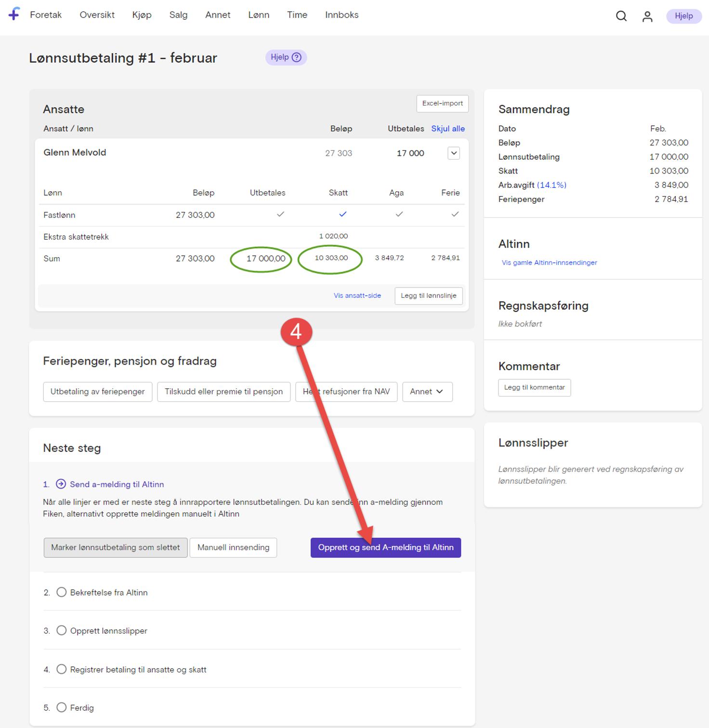Toggle Ferie checkmark on the Fastlønn row
Screen dimensions: 709x728
pyautogui.click(x=455, y=214)
